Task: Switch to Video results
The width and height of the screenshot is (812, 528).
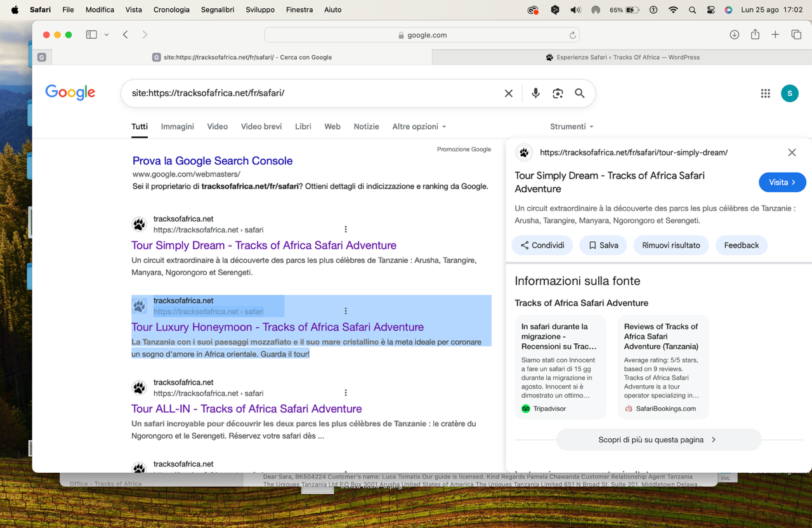Action: point(218,127)
